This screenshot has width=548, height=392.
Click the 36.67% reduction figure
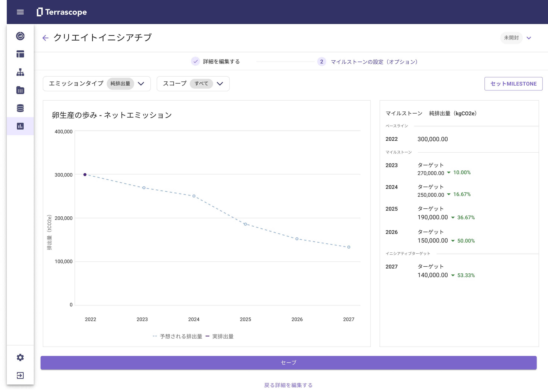point(466,217)
